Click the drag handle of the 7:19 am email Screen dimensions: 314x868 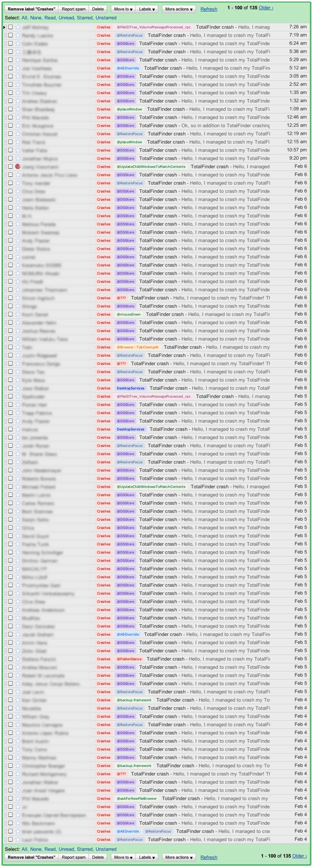[x=5, y=35]
